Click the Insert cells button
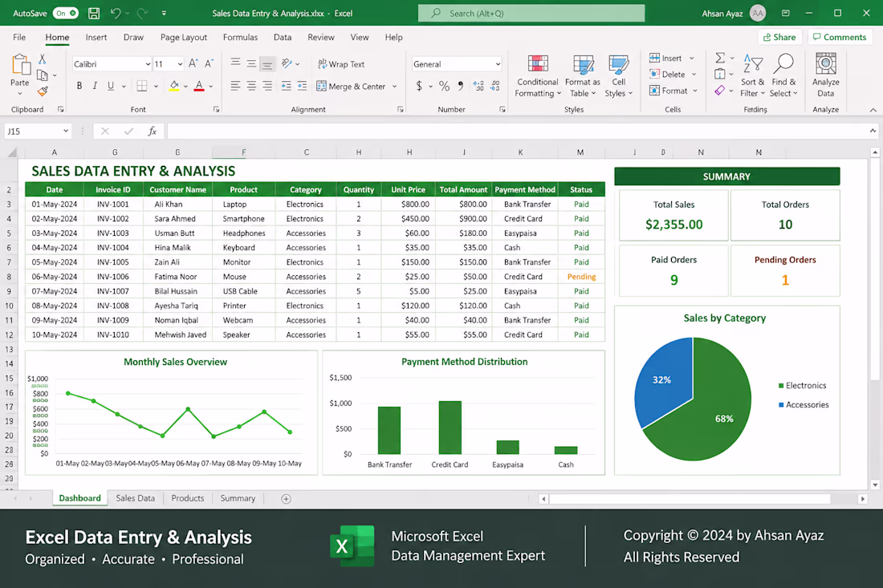Screen dimensions: 883x588 pos(665,58)
